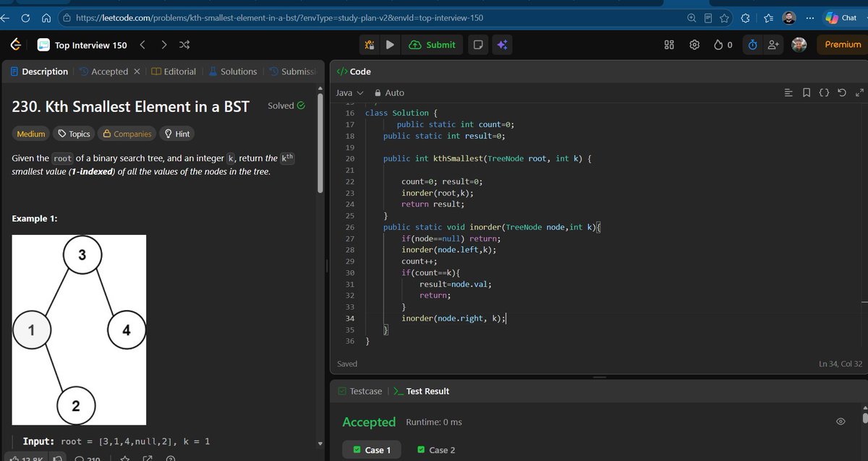Click code line 20 kthSmallest method

point(488,158)
